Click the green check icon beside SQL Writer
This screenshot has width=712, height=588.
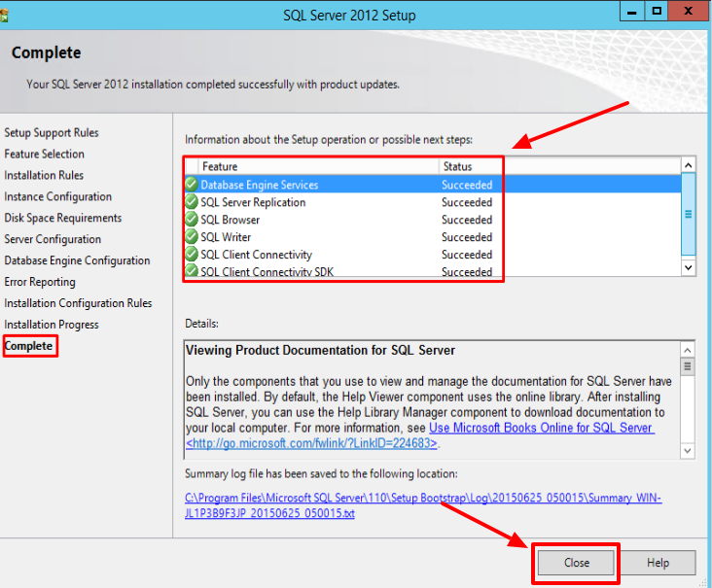click(x=192, y=236)
